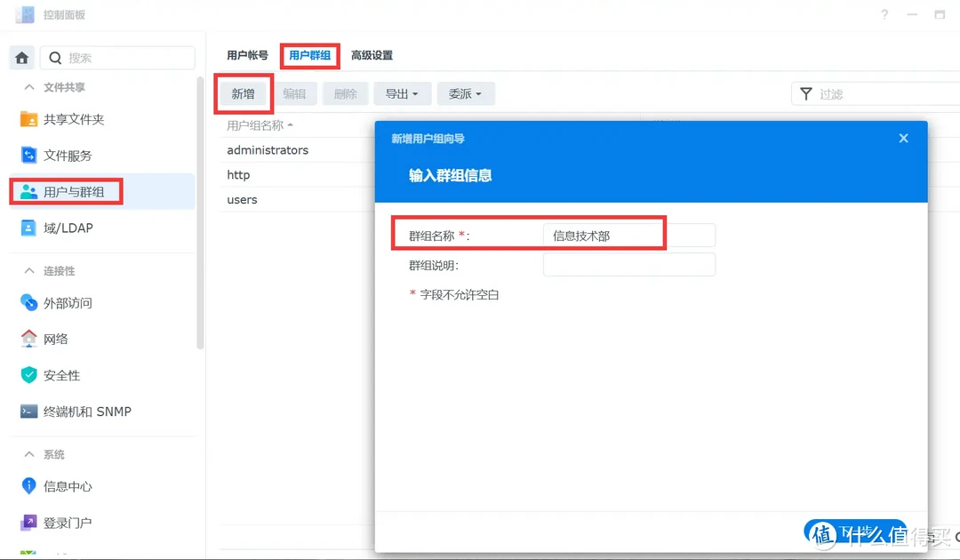Viewport: 960px width, 560px height.
Task: Open the 共享文件夹 settings in the sidebar
Action: [66, 119]
